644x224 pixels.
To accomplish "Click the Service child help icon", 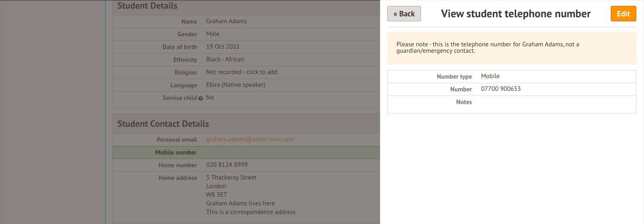I will [201, 98].
